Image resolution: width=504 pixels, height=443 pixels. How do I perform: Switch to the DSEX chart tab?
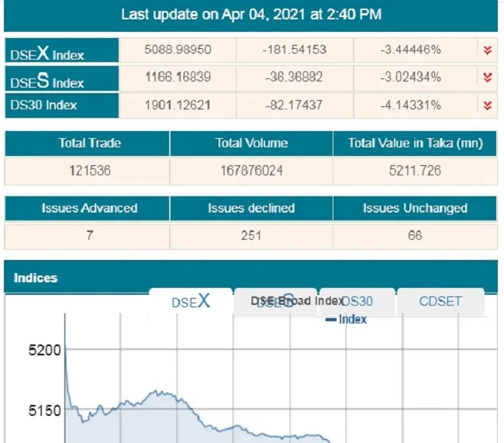tap(191, 302)
